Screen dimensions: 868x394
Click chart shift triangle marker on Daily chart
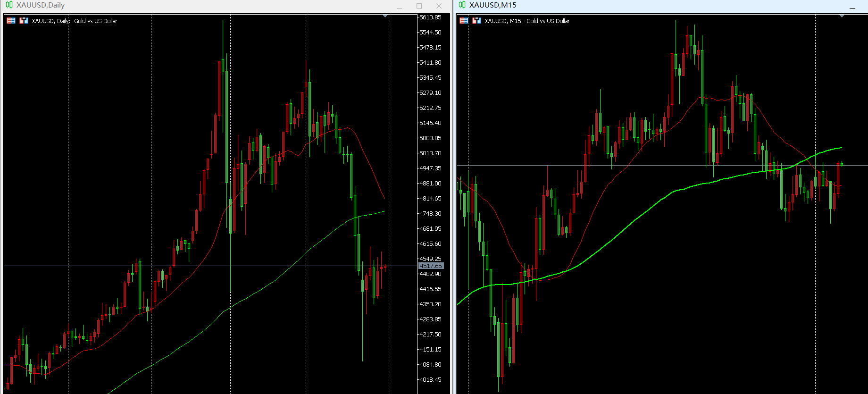[385, 17]
